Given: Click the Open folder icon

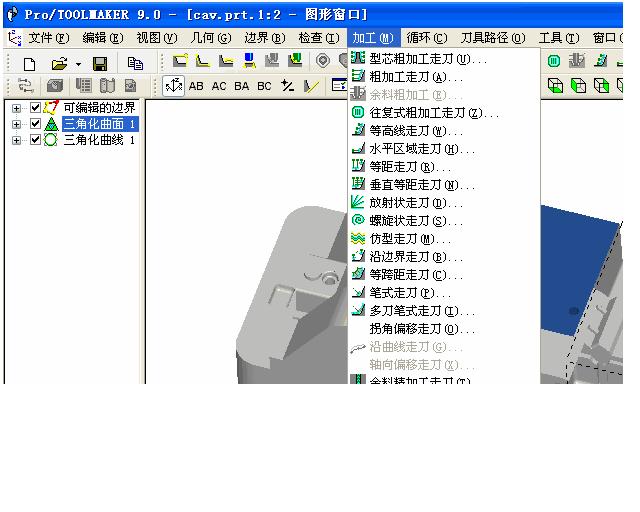Looking at the screenshot, I should coord(59,64).
